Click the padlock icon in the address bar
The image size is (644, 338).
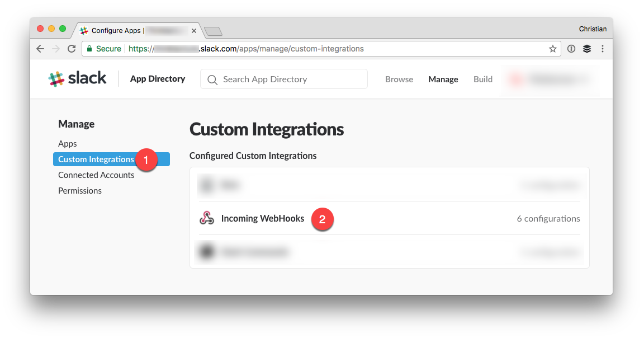(x=89, y=49)
